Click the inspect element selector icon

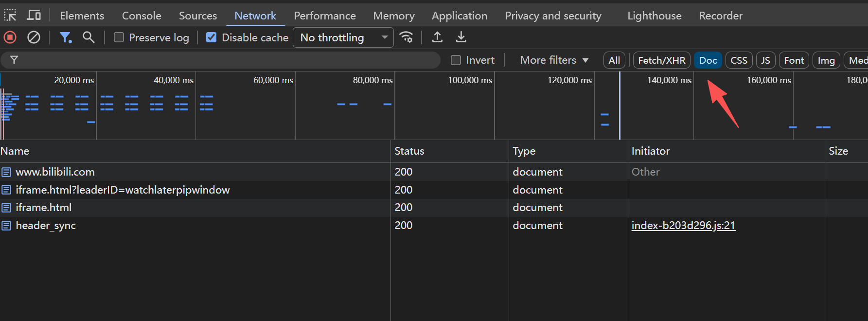10,16
